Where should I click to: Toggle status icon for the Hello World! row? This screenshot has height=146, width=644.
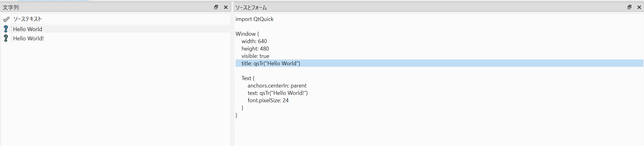point(6,38)
